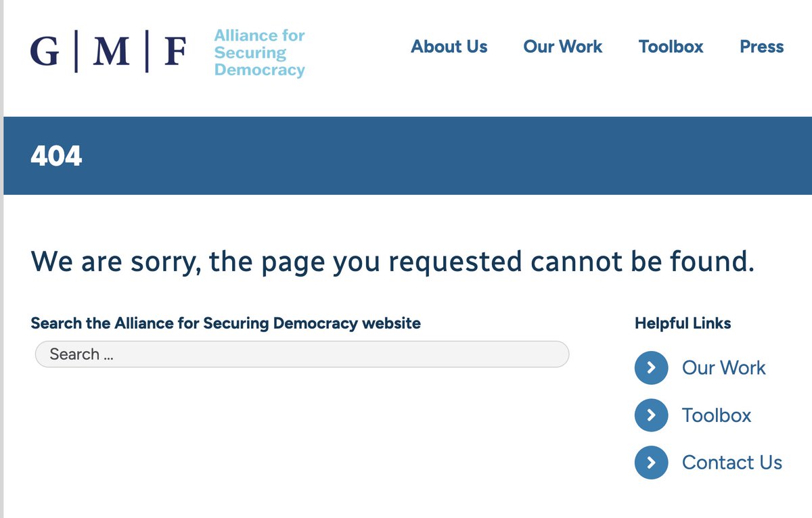Click the page cannot be found message
This screenshot has width=812, height=518.
[392, 261]
